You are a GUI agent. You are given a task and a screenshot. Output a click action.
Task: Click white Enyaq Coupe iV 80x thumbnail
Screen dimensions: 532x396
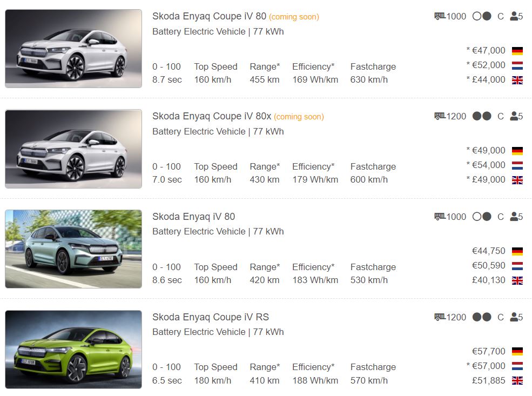(x=73, y=149)
